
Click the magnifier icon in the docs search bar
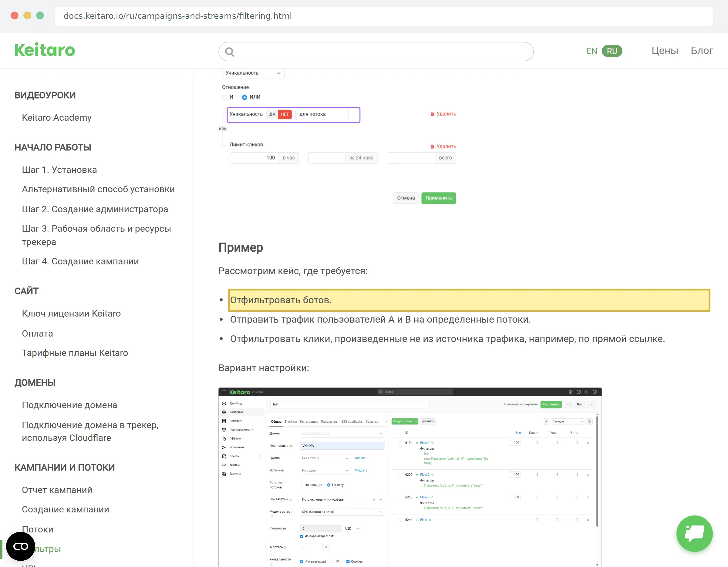(230, 52)
